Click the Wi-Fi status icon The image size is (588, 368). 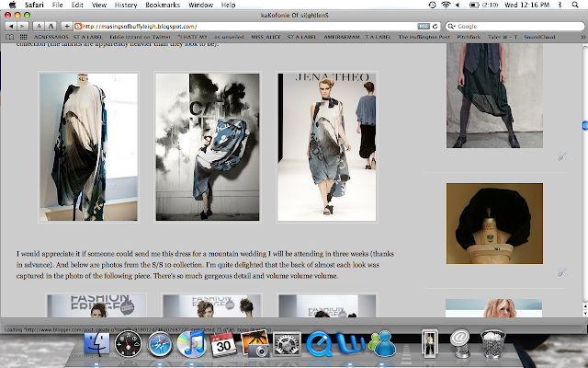[446, 5]
